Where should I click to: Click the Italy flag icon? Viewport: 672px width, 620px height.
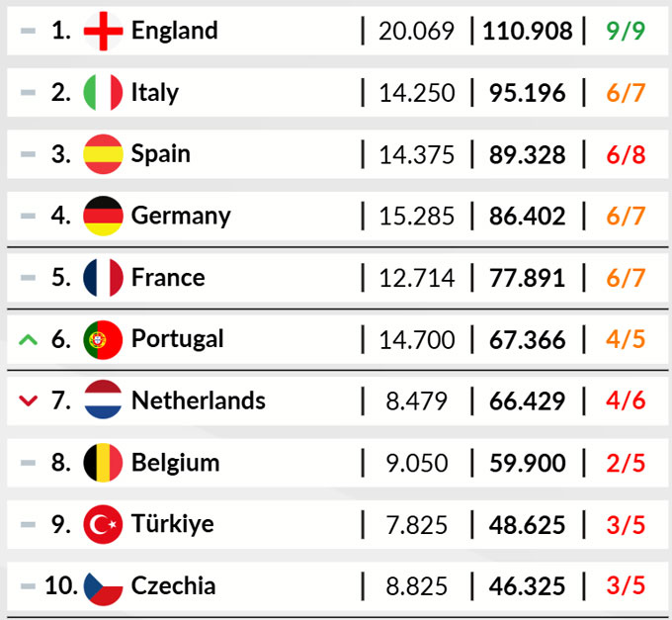(103, 93)
